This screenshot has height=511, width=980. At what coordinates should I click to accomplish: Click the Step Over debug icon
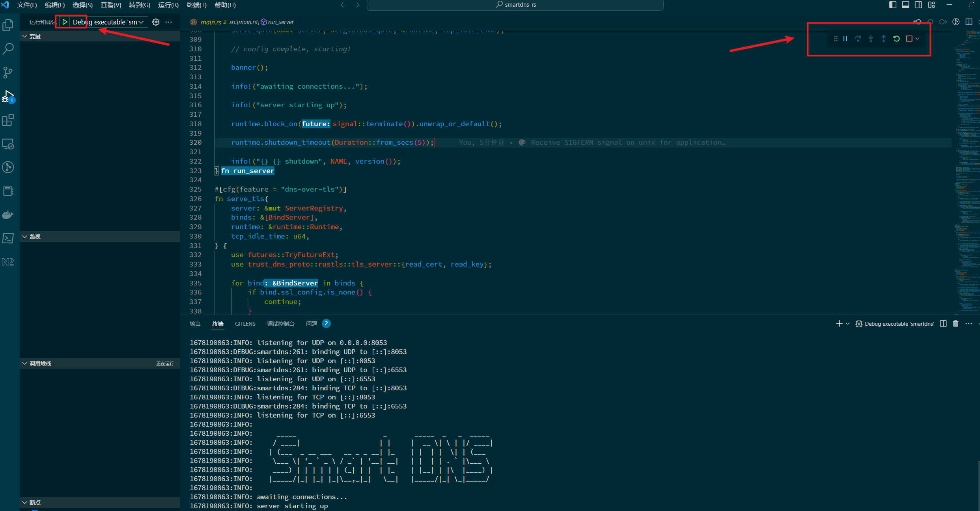[x=858, y=38]
